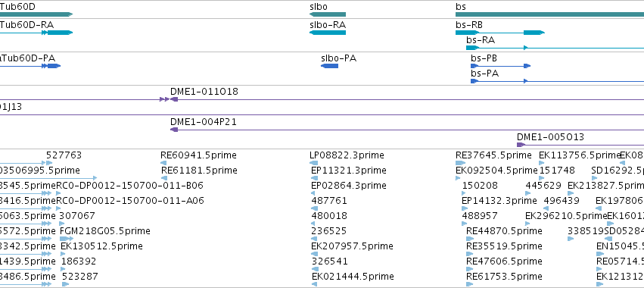Select the bs-PB protein feature
The height and width of the screenshot is (288, 644).
501,66
